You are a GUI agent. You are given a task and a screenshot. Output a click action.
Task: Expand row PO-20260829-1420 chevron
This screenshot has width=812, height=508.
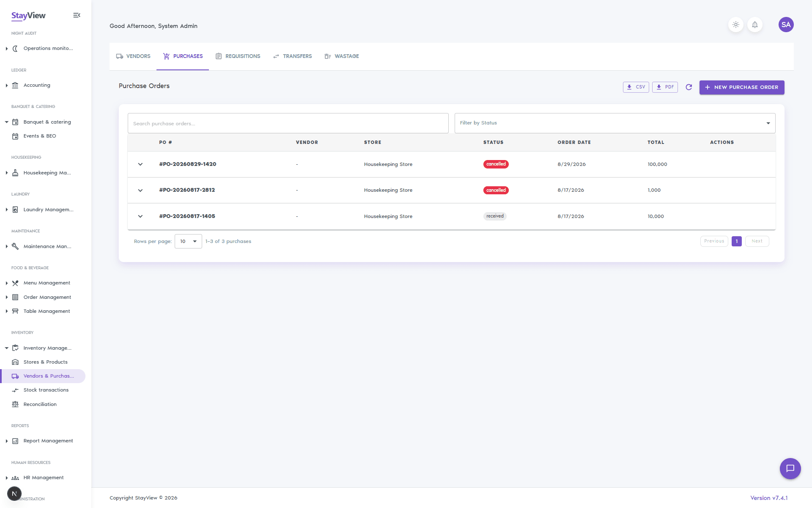click(140, 164)
